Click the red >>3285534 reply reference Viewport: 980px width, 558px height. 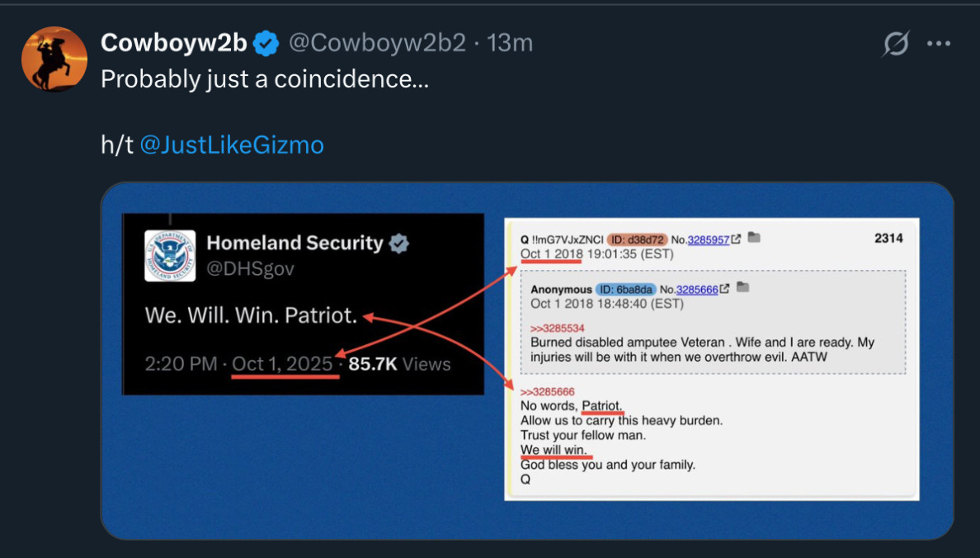557,329
